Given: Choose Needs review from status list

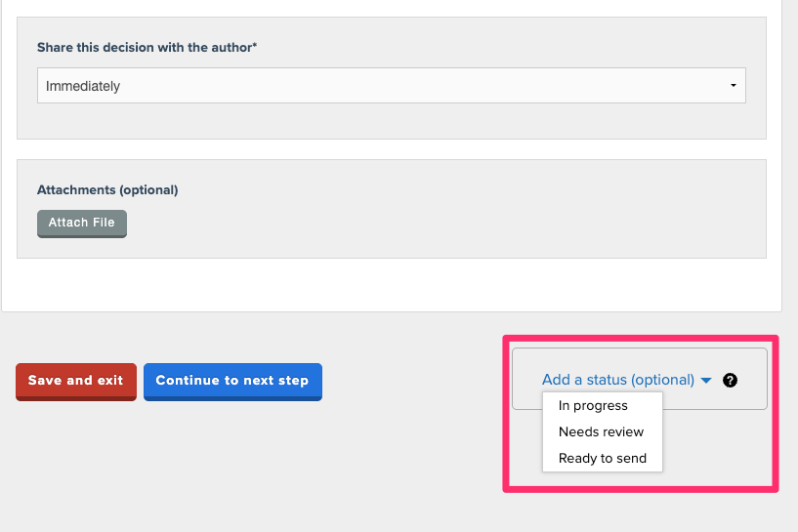Looking at the screenshot, I should (x=601, y=432).
